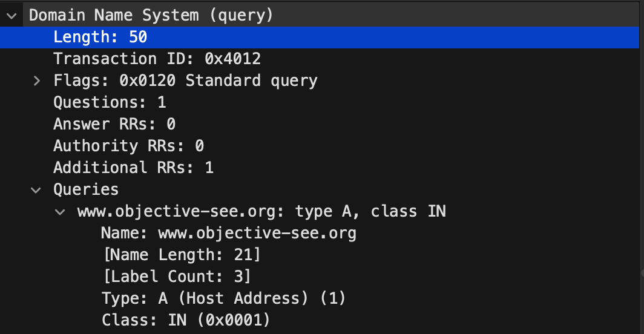This screenshot has width=644, height=334.
Task: Click the www.objective-see.org: type A, class IN label
Action: [x=261, y=212]
